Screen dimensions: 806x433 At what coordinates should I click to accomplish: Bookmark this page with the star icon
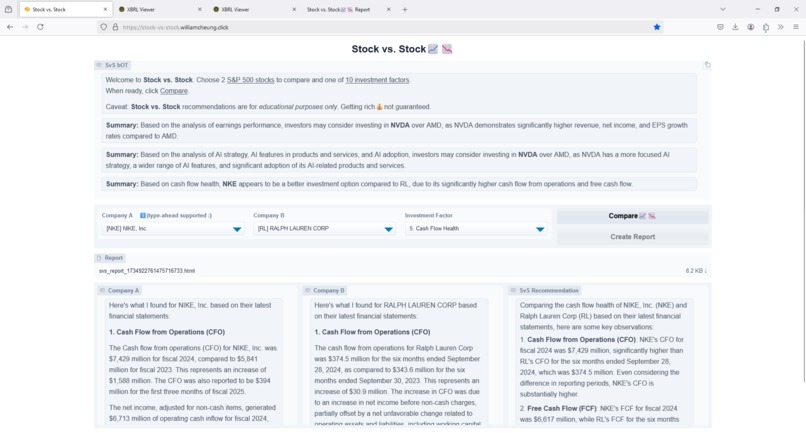656,27
